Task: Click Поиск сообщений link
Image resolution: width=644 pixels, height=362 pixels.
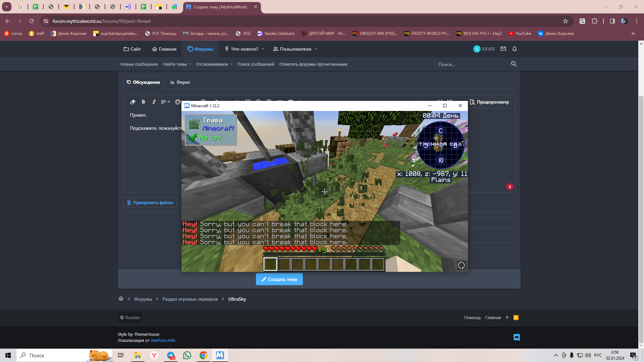Action: (256, 64)
